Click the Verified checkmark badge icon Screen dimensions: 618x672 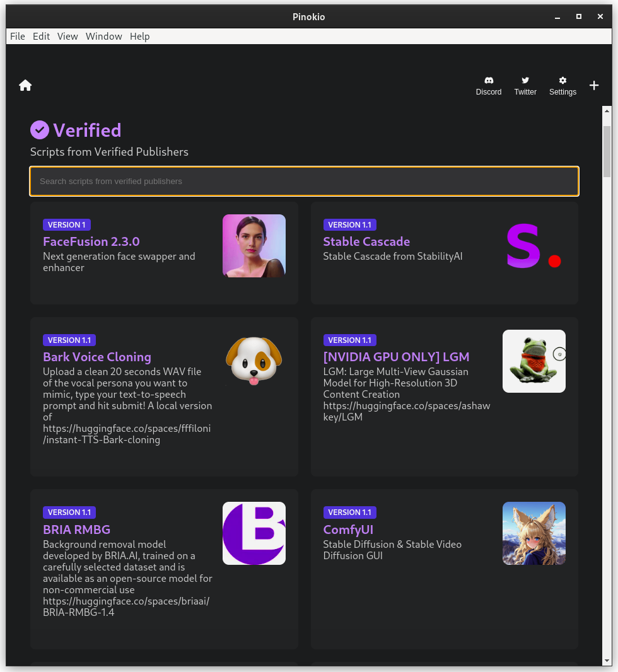(x=40, y=130)
